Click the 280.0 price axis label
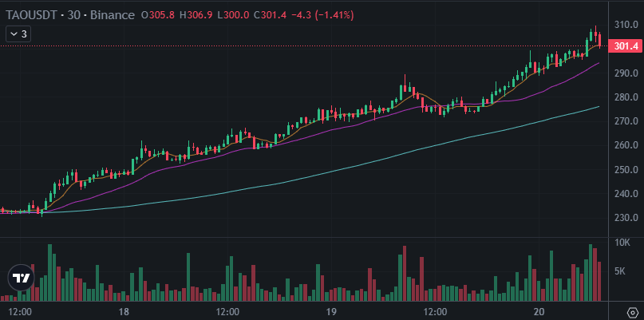The image size is (644, 320). click(x=626, y=97)
